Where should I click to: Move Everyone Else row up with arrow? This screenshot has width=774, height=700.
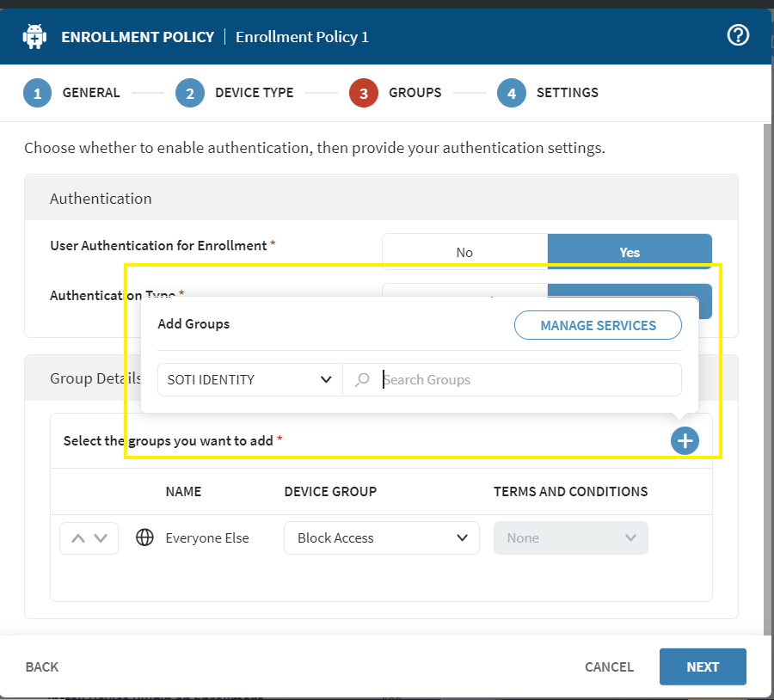tap(78, 538)
